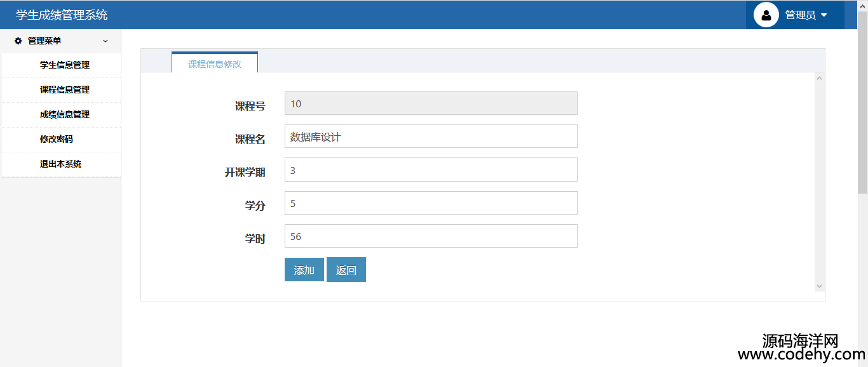Click into the 开课学期 field
The height and width of the screenshot is (367, 868).
pyautogui.click(x=431, y=170)
